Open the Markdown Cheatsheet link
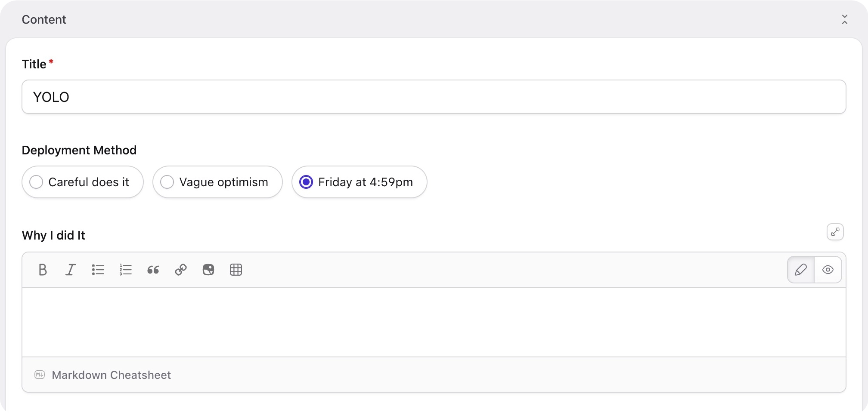The height and width of the screenshot is (415, 868). tap(111, 375)
